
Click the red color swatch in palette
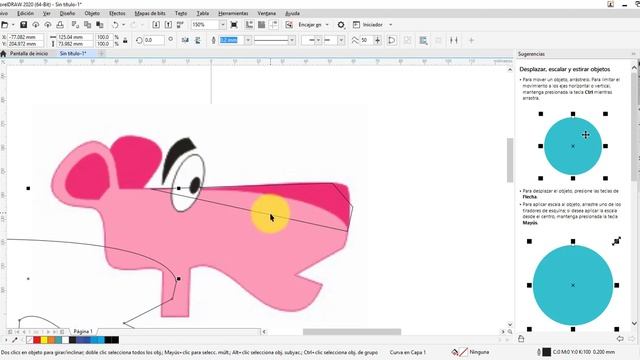[37, 340]
